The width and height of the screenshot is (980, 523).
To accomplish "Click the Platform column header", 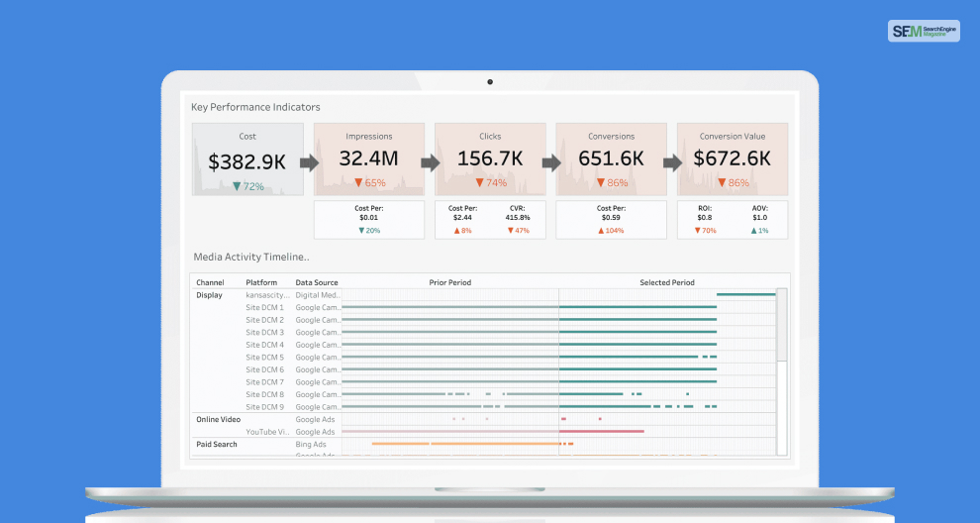I will pos(261,282).
